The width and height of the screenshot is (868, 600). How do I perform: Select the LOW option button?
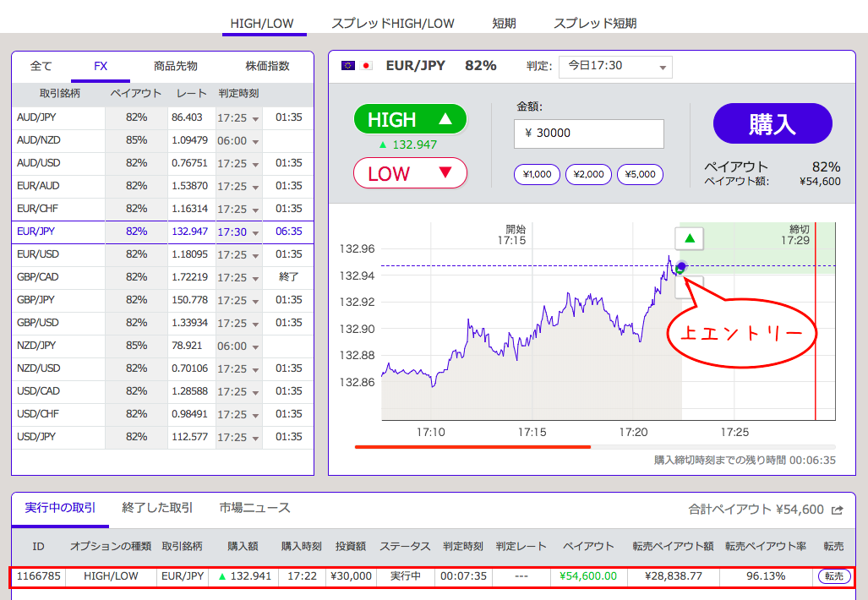coord(410,173)
